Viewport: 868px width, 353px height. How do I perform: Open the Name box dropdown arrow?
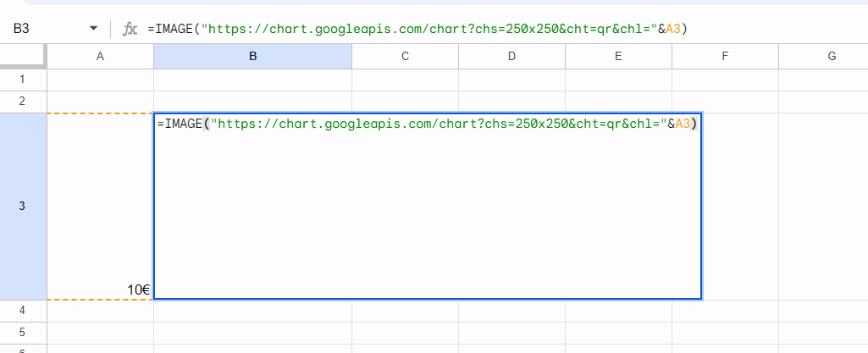click(93, 30)
